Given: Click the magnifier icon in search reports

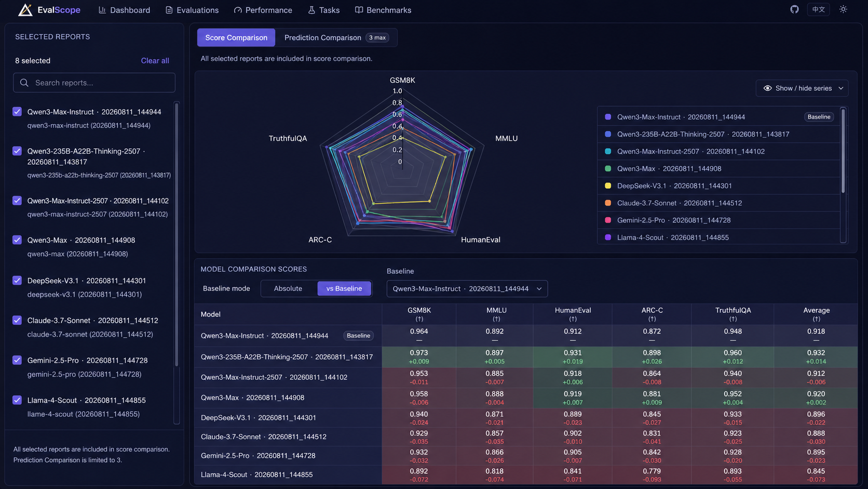Looking at the screenshot, I should coord(24,83).
